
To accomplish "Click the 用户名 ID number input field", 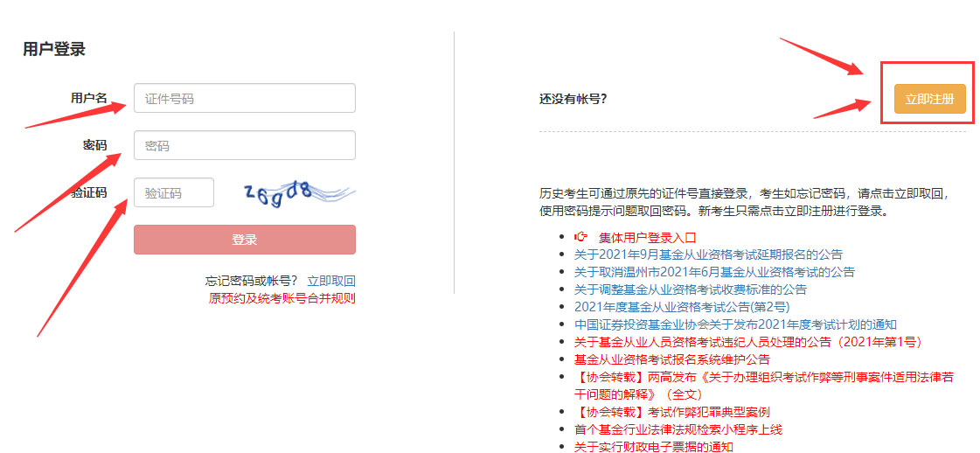I will (x=244, y=99).
